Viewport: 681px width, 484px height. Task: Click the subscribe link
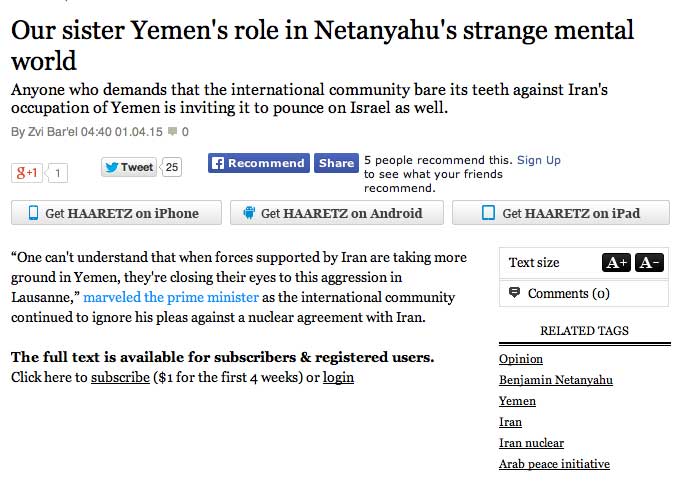120,377
